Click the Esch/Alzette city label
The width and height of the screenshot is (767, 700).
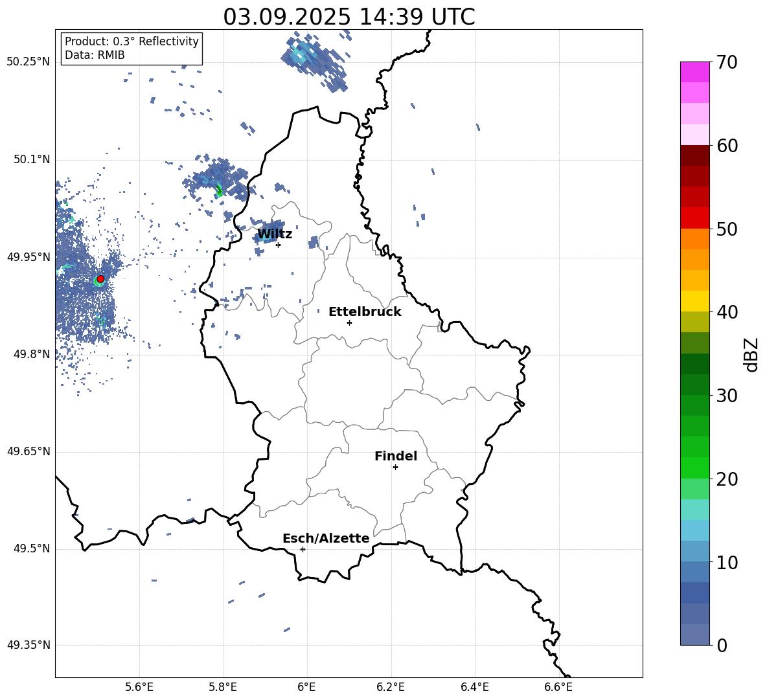[326, 538]
